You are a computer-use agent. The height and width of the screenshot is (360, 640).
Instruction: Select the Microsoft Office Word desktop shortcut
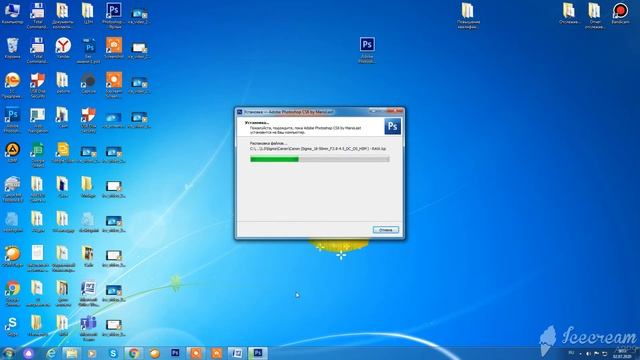click(88, 293)
